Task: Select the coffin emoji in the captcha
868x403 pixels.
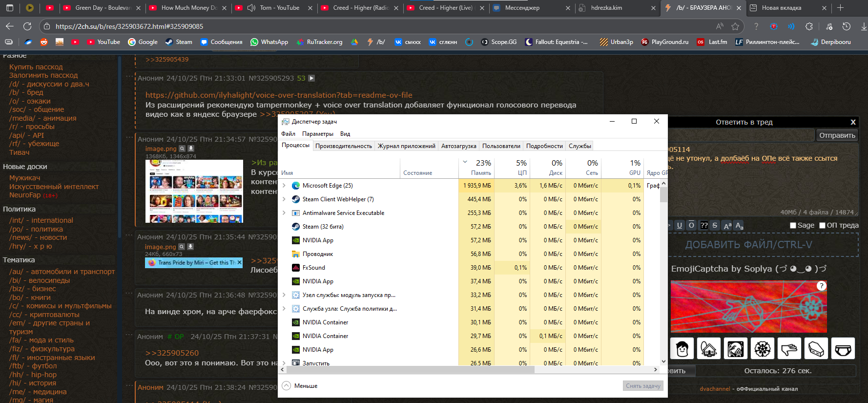Action: [816, 349]
